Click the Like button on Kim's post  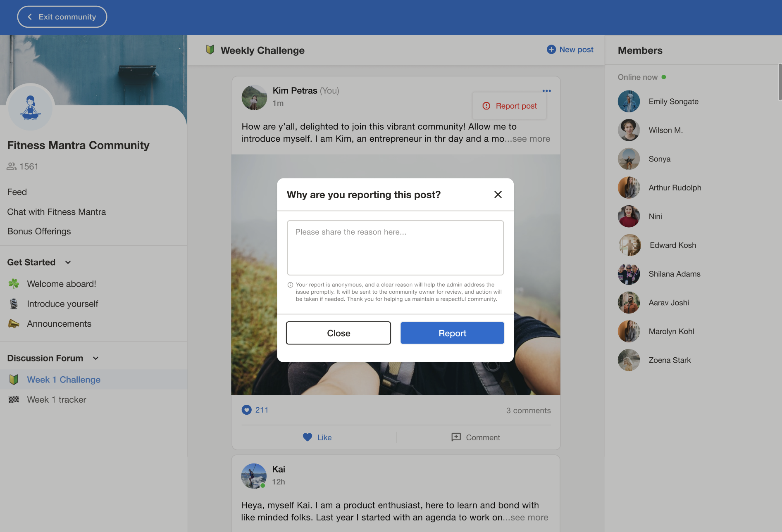click(317, 437)
